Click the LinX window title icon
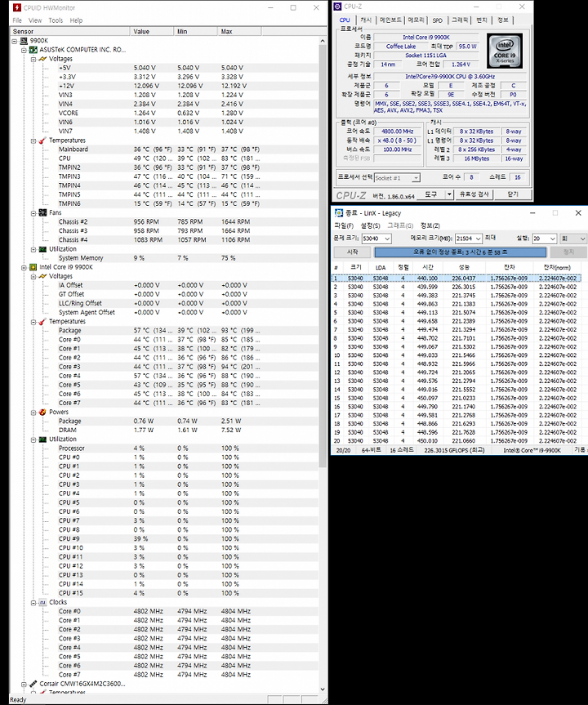Screen dimensions: 588x705 [338, 213]
